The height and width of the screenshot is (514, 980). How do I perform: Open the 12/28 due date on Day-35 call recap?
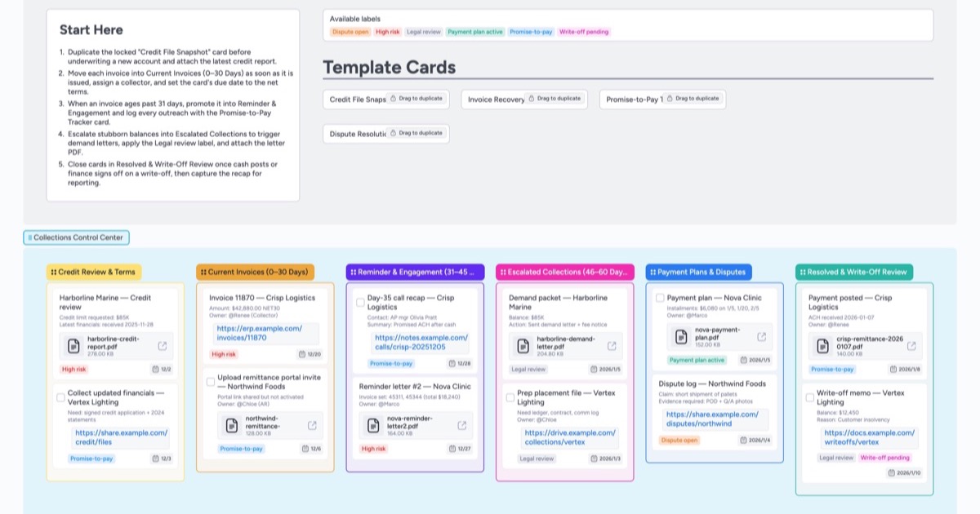(461, 364)
